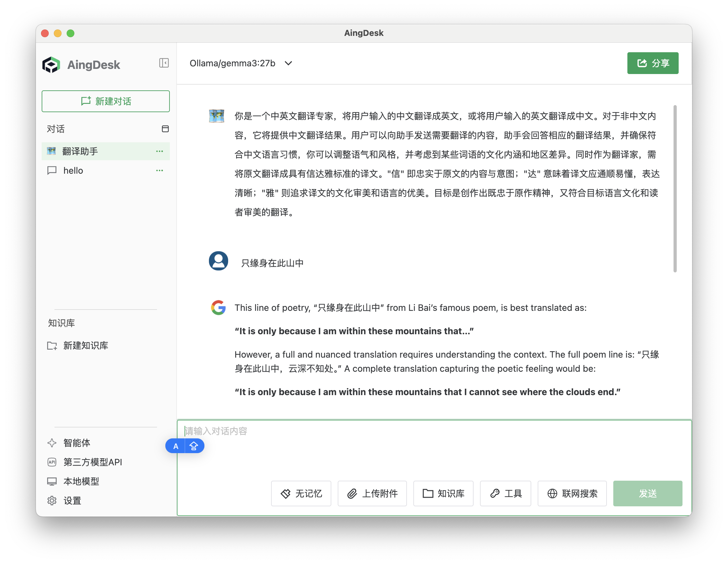Enable the 知识库 toolbar option
This screenshot has width=728, height=564.
(443, 494)
